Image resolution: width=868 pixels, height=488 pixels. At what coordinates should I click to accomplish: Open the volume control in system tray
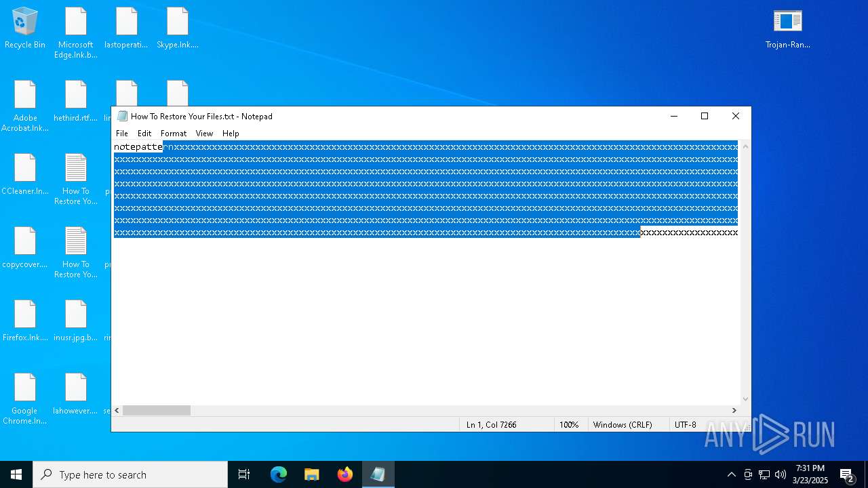(781, 474)
